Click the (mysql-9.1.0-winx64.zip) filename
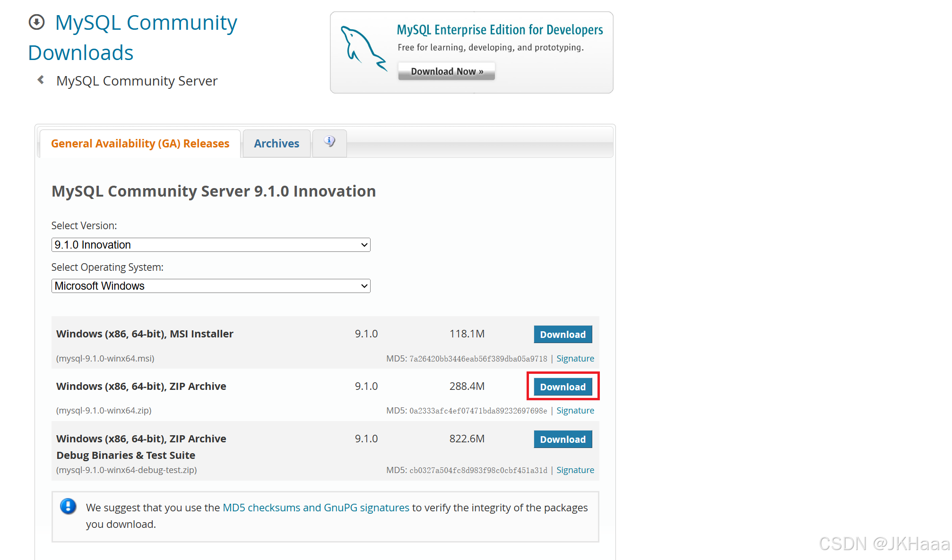The image size is (952, 560). pyautogui.click(x=104, y=411)
